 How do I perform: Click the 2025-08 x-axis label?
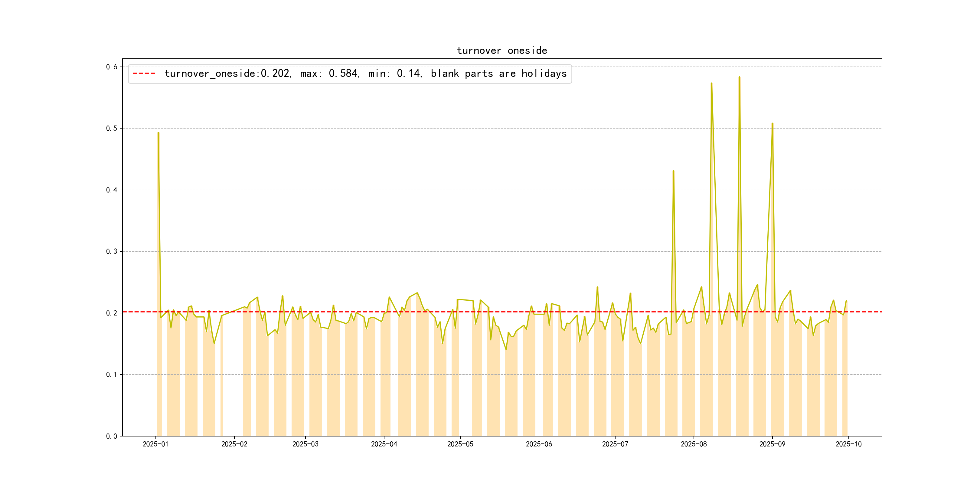pos(694,444)
